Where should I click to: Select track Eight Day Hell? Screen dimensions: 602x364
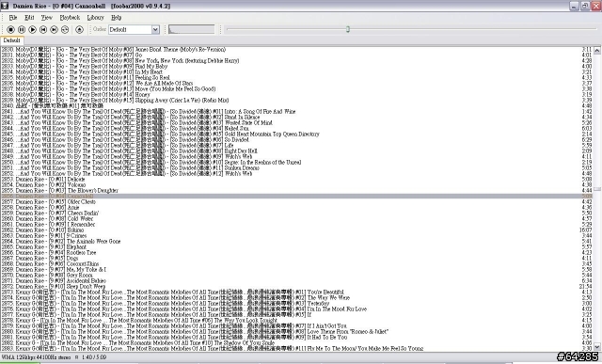296,150
